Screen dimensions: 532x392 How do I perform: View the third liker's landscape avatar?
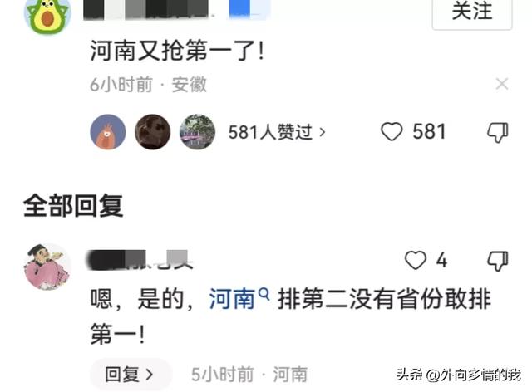click(198, 132)
